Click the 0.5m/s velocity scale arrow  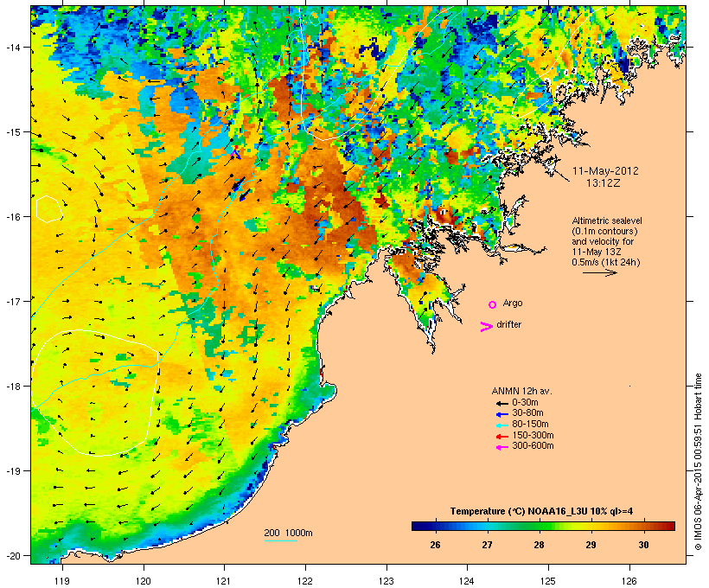(599, 272)
